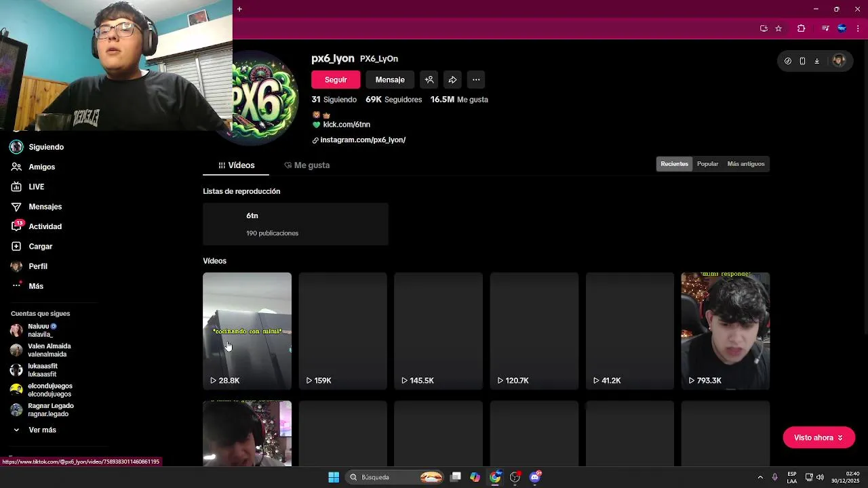The image size is (868, 488).
Task: Sort videos by Recientes
Action: pyautogui.click(x=674, y=164)
